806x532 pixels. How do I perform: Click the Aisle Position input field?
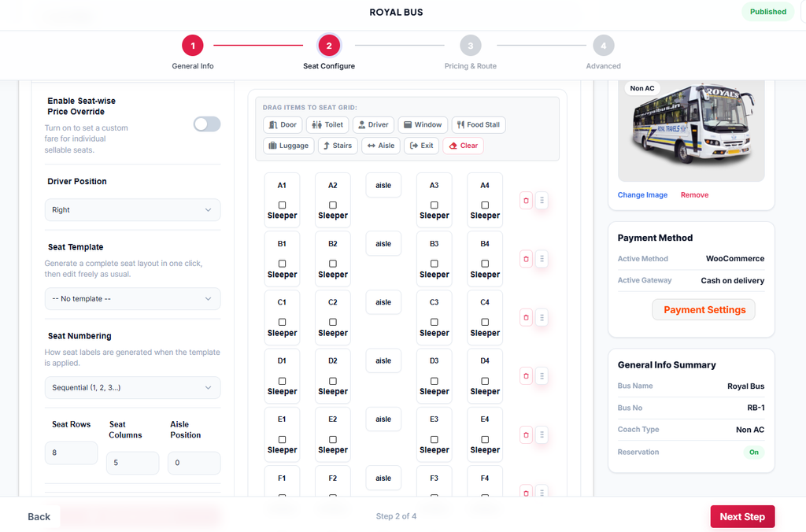point(194,463)
